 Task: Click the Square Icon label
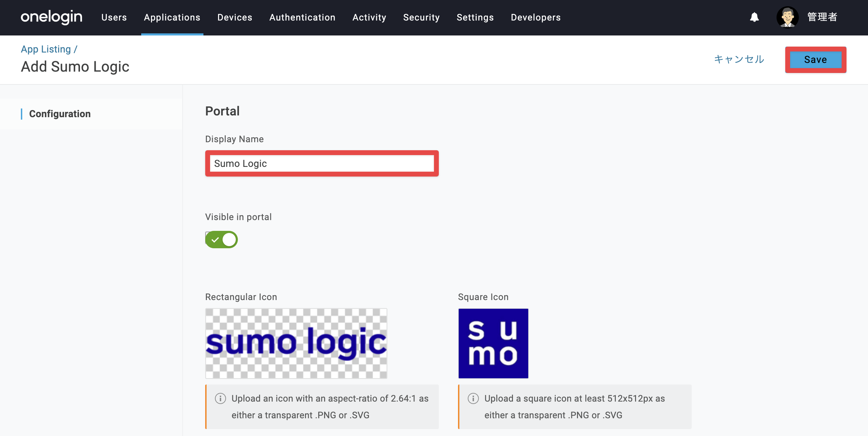point(483,297)
